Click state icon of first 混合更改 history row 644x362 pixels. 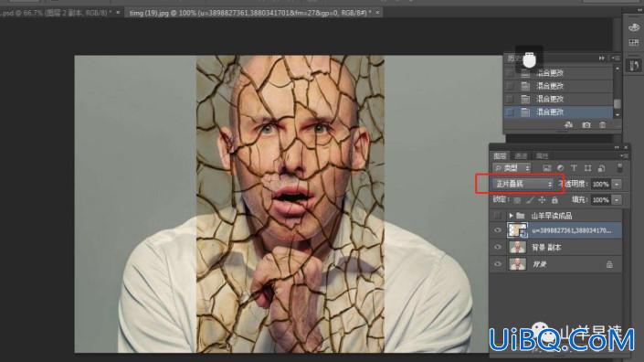coord(525,73)
